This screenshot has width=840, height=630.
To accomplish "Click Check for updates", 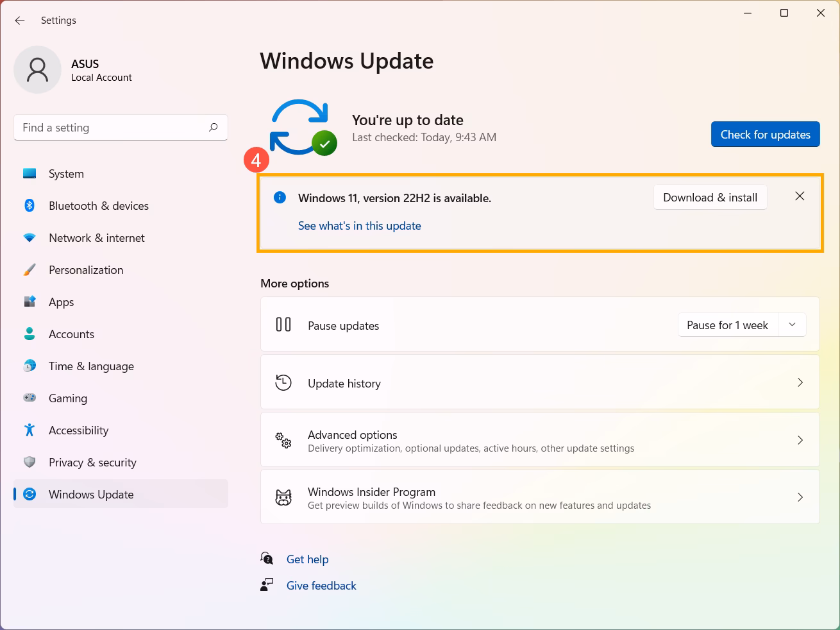I will 765,134.
